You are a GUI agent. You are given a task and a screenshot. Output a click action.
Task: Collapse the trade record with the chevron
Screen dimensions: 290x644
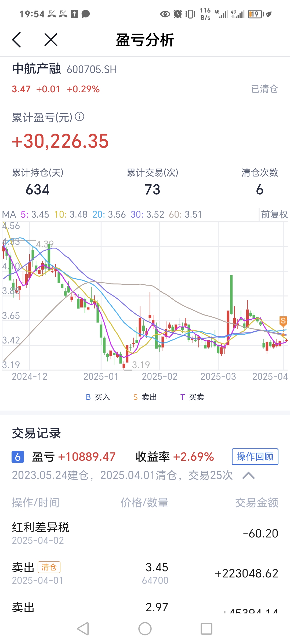(x=248, y=475)
